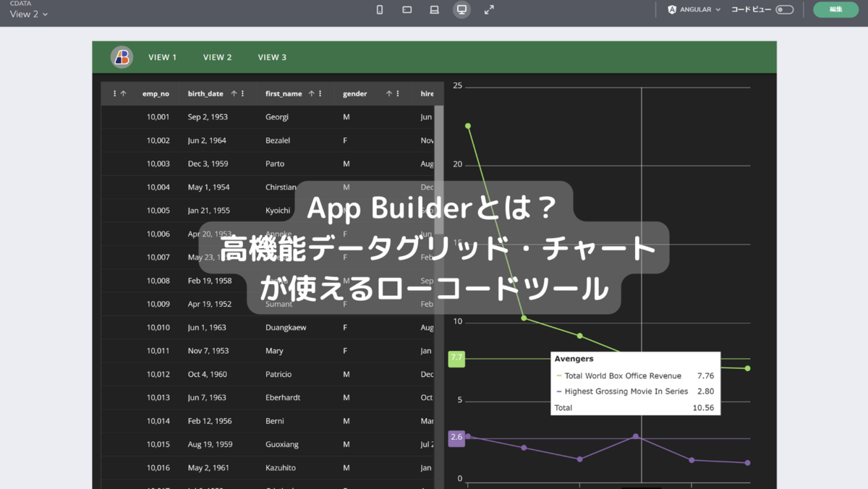Select the desktop monitor preview size
868x489 pixels.
pos(461,9)
